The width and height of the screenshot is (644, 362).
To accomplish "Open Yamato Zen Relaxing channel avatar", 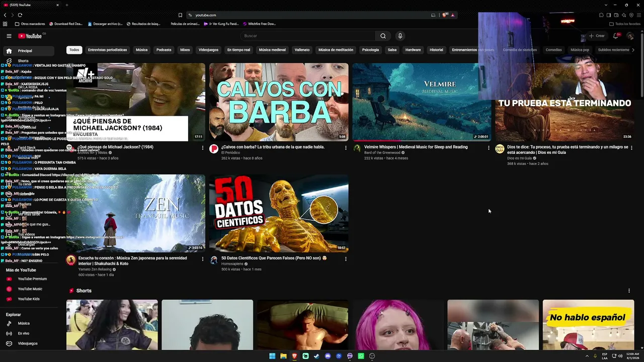I will pos(71,260).
